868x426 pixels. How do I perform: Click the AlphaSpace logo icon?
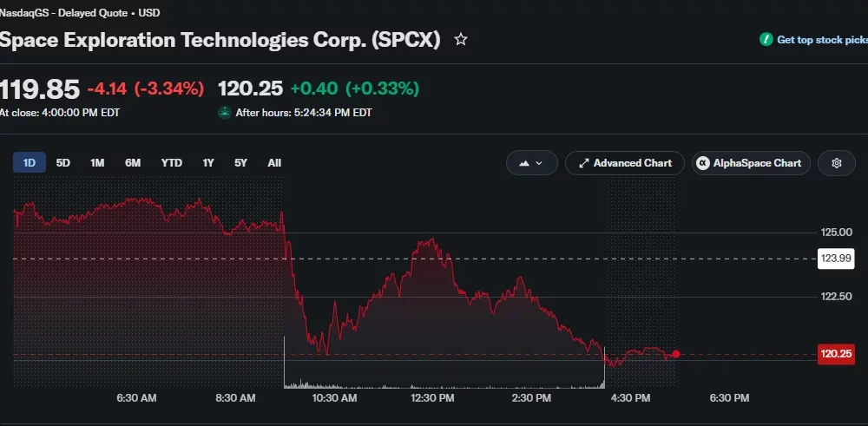click(x=703, y=163)
